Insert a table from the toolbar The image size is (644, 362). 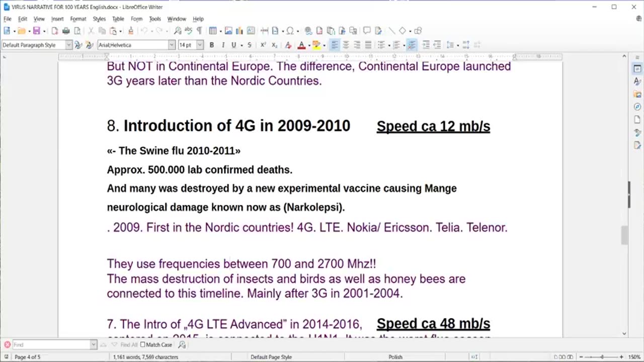coord(213,31)
